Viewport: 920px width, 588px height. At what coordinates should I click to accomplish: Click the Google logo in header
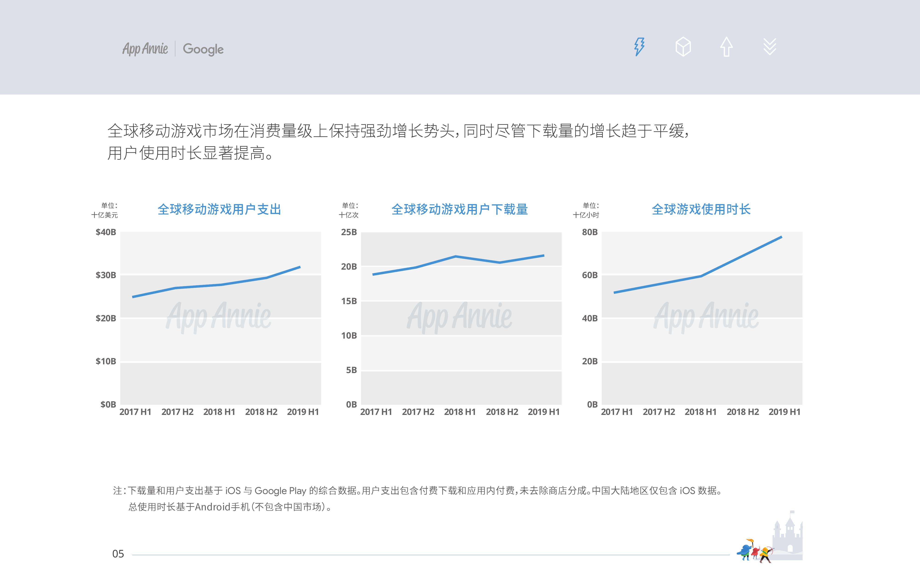point(203,49)
